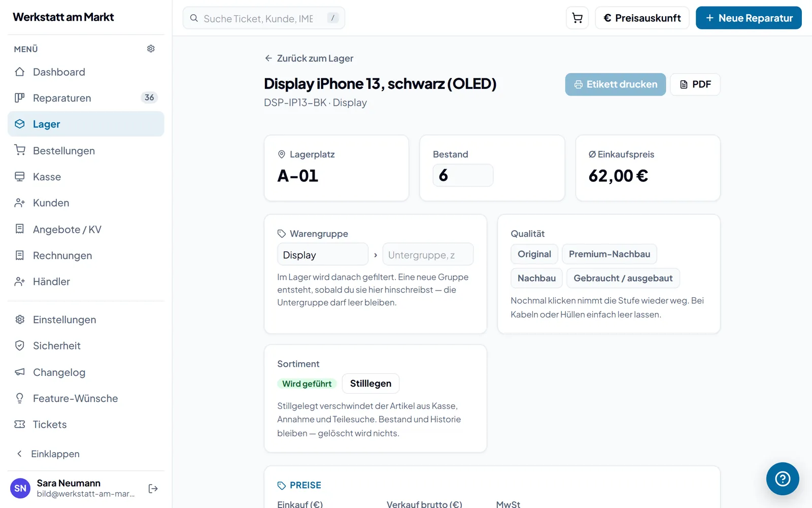Go to Reparaturen in the sidebar
The image size is (812, 508).
[x=86, y=98]
